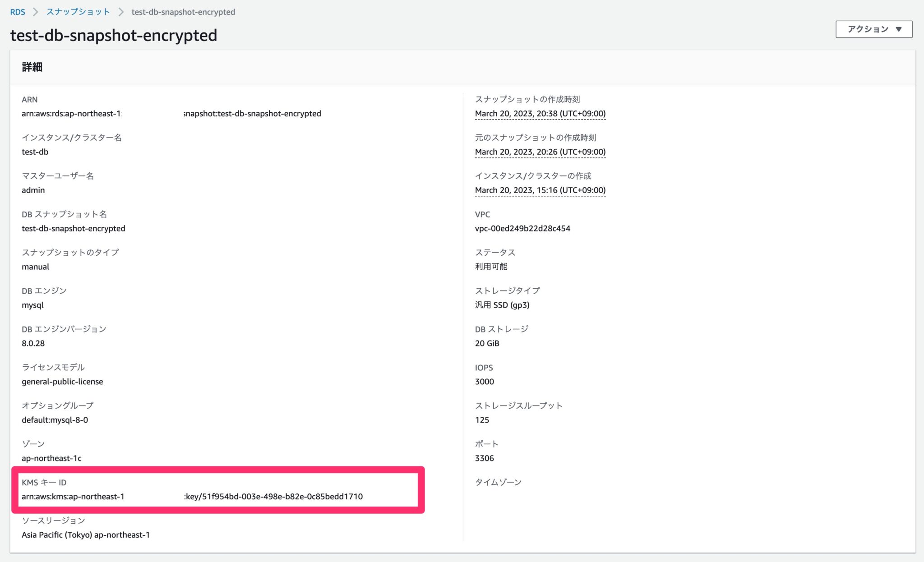Select the highlighted KMS キー ID value

click(194, 498)
